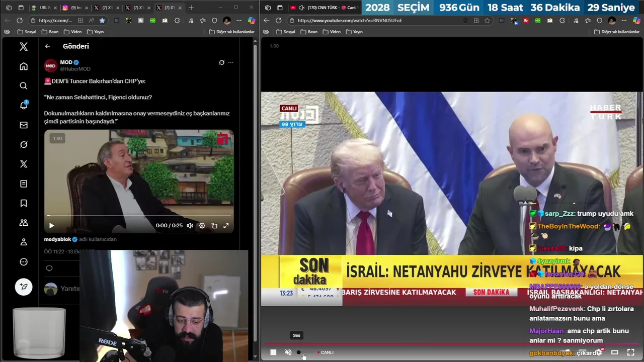Open communities icon in X sidebar
Screen dimensions: 644x362
(24, 223)
